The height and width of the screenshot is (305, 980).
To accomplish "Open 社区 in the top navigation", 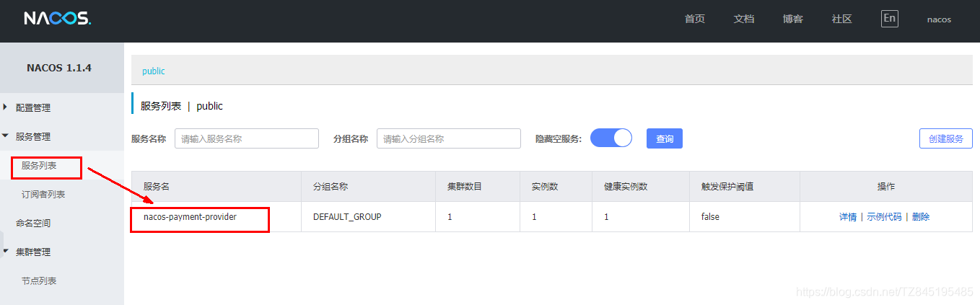I will coord(842,19).
